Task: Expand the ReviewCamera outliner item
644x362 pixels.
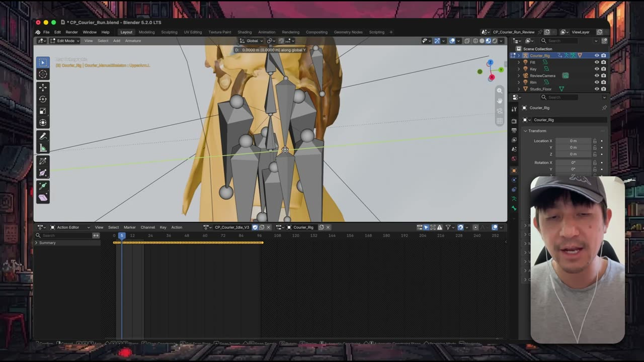Action: click(x=519, y=75)
